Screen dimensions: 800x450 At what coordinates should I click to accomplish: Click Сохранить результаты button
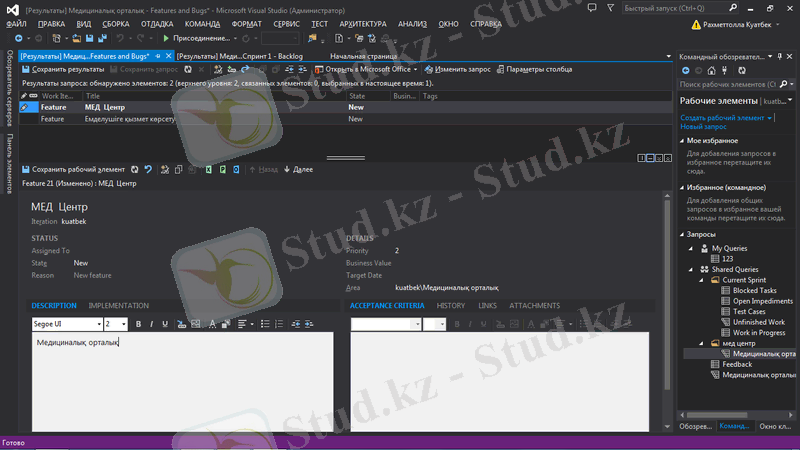(63, 69)
